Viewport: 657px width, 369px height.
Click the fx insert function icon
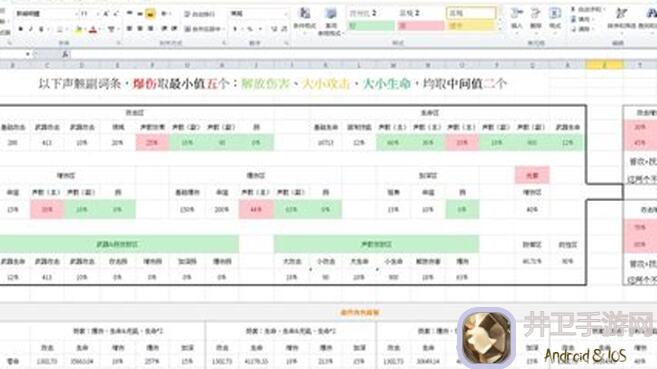click(65, 54)
